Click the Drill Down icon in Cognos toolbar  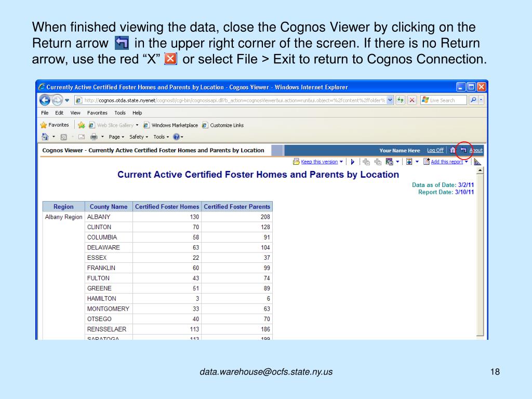pyautogui.click(x=366, y=162)
